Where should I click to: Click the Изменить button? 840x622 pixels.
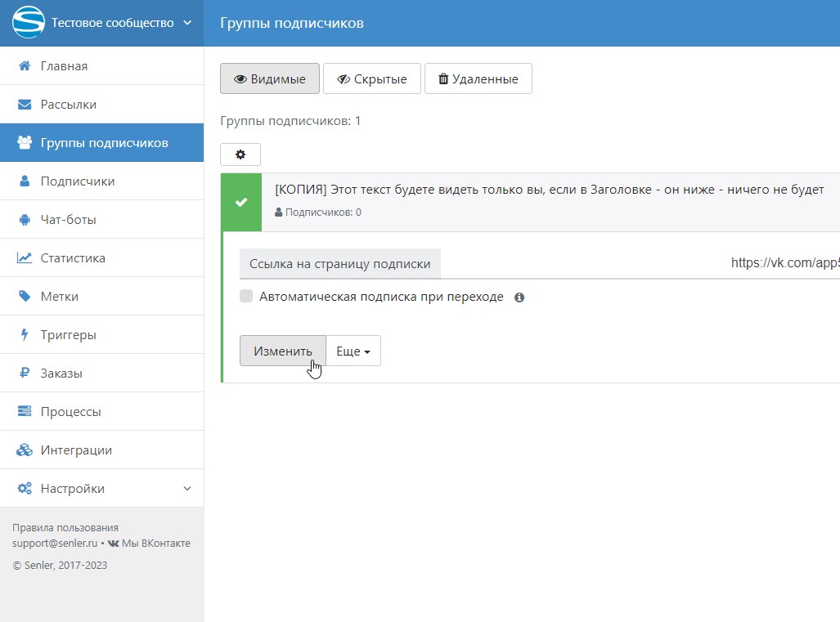(283, 351)
